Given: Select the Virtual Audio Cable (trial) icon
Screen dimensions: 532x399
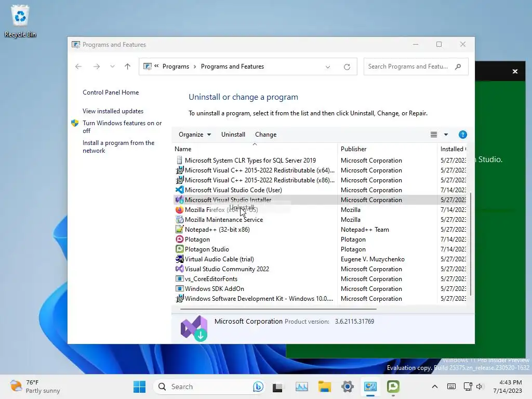Looking at the screenshot, I should 179,259.
